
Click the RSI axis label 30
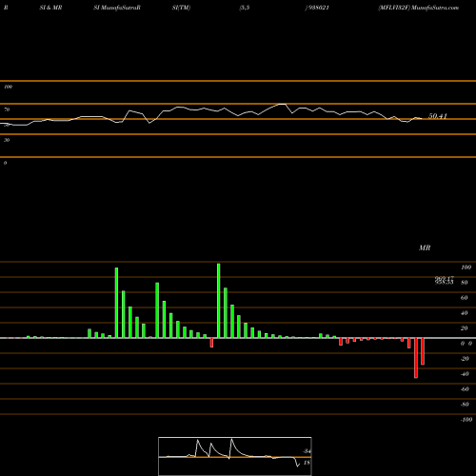pos(7,140)
